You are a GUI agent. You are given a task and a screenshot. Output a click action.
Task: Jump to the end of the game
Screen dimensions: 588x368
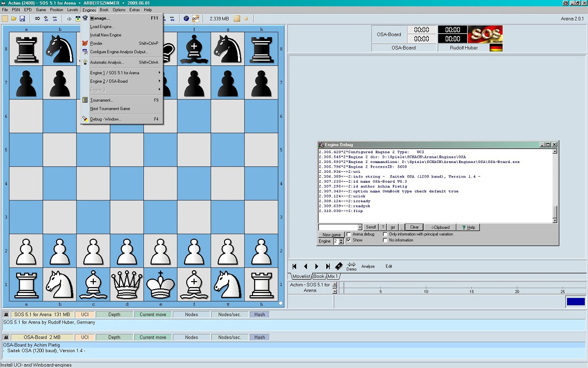pyautogui.click(x=328, y=266)
